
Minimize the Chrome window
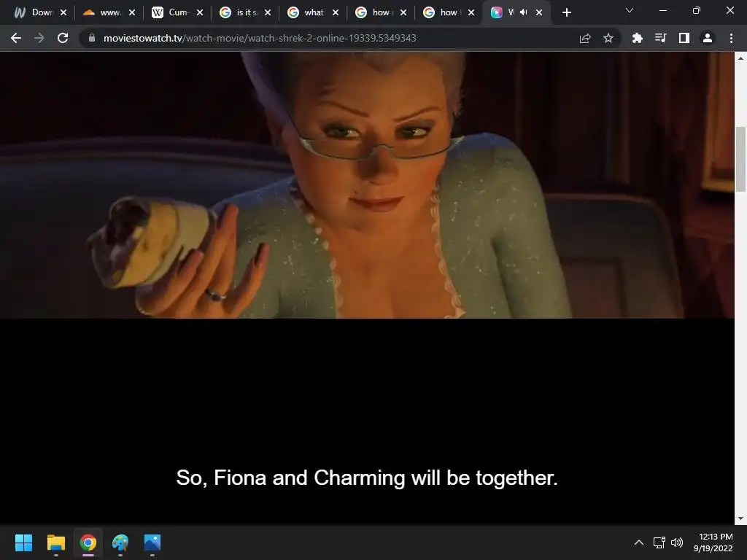tap(662, 10)
